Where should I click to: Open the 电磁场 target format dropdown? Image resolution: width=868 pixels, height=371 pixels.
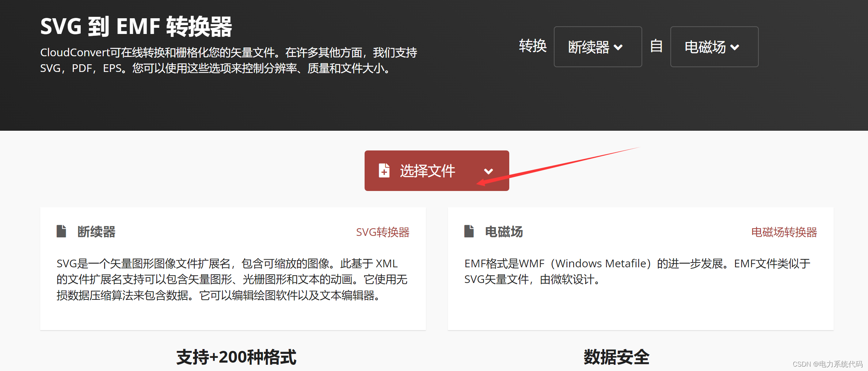pyautogui.click(x=714, y=47)
